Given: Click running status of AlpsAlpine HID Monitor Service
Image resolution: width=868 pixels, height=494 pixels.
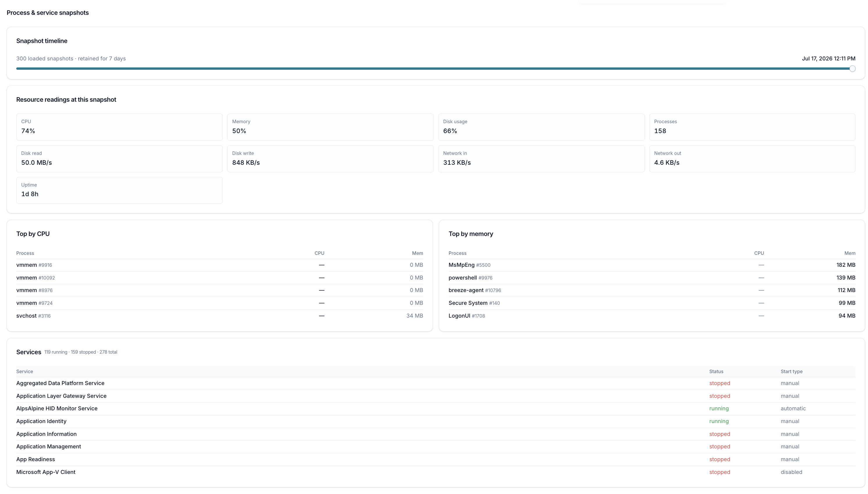Looking at the screenshot, I should tap(719, 409).
